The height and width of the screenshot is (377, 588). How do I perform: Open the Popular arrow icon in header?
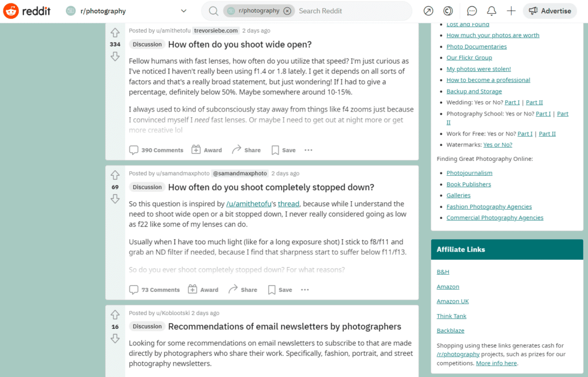428,11
